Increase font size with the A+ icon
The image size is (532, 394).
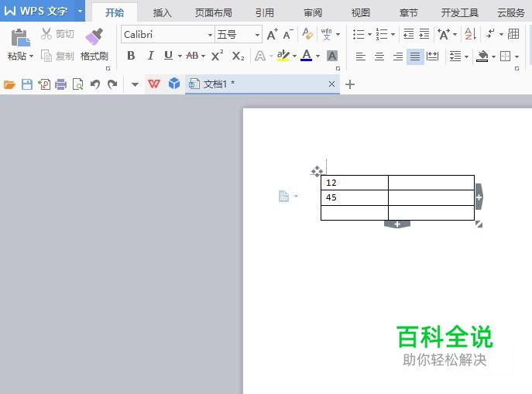(x=272, y=35)
